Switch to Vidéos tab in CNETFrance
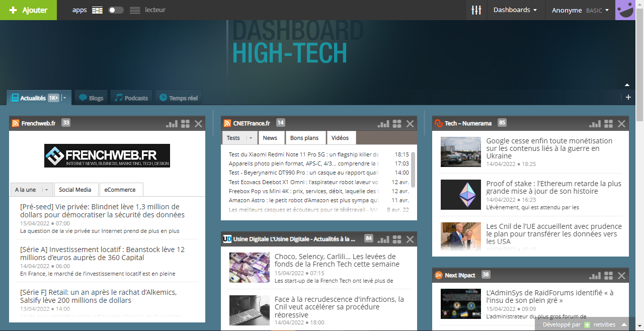 (340, 138)
